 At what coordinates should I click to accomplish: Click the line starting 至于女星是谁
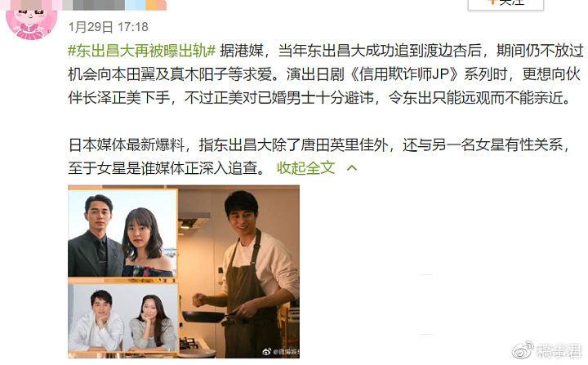pos(167,167)
